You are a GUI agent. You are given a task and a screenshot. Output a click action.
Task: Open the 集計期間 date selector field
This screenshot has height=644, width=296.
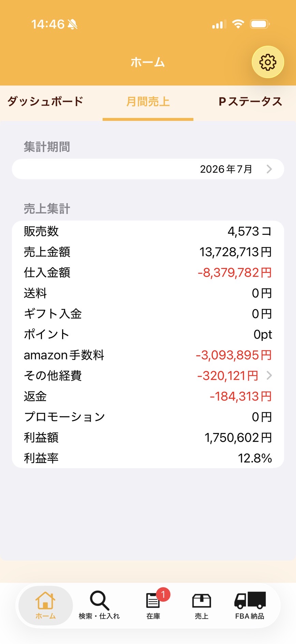click(148, 169)
